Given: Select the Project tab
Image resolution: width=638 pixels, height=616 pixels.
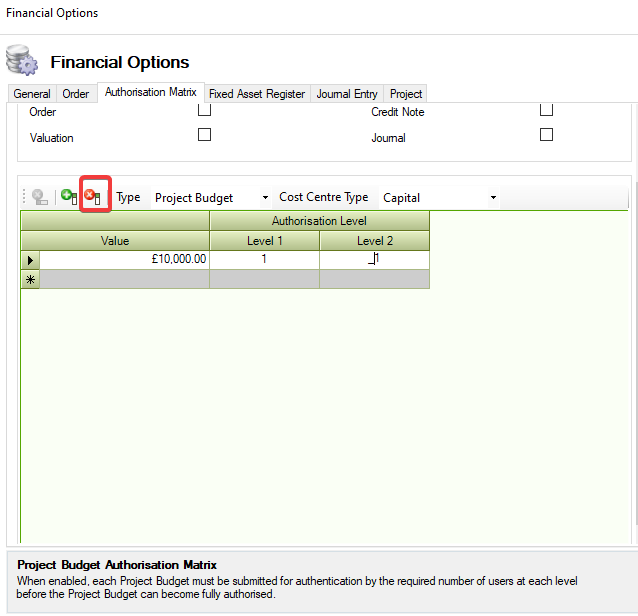Looking at the screenshot, I should coord(406,94).
